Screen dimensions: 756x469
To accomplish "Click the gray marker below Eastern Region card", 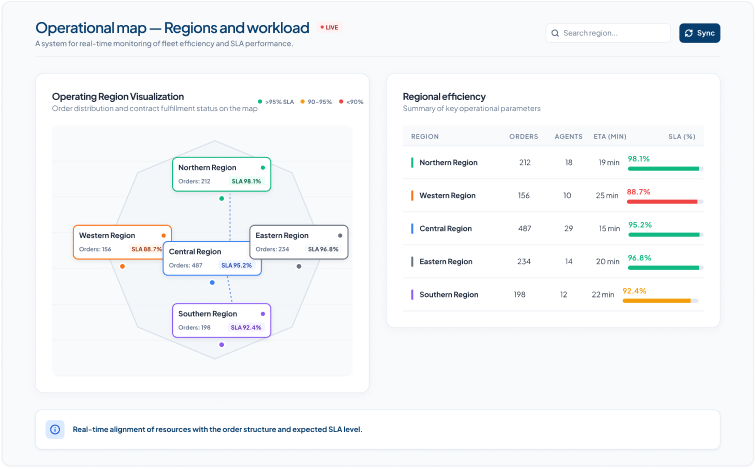I will pos(299,267).
